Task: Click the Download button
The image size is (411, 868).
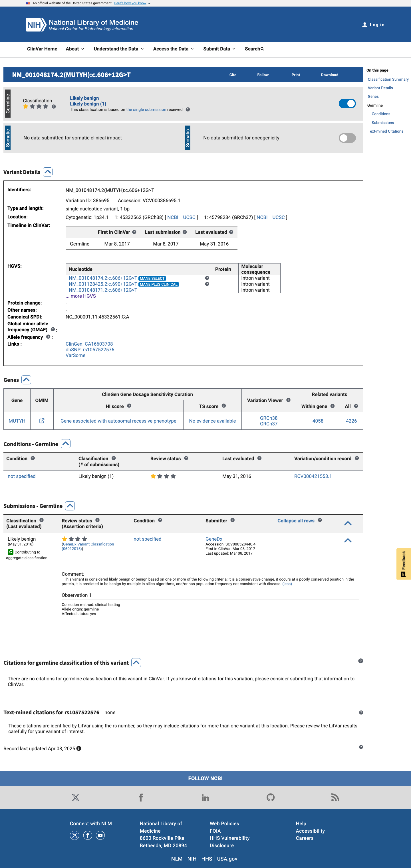Action: click(329, 75)
